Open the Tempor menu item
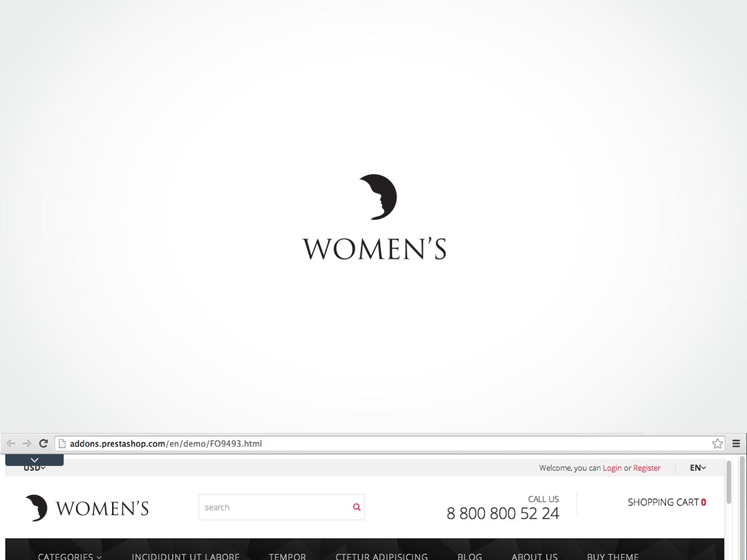747x560 pixels. (x=288, y=556)
